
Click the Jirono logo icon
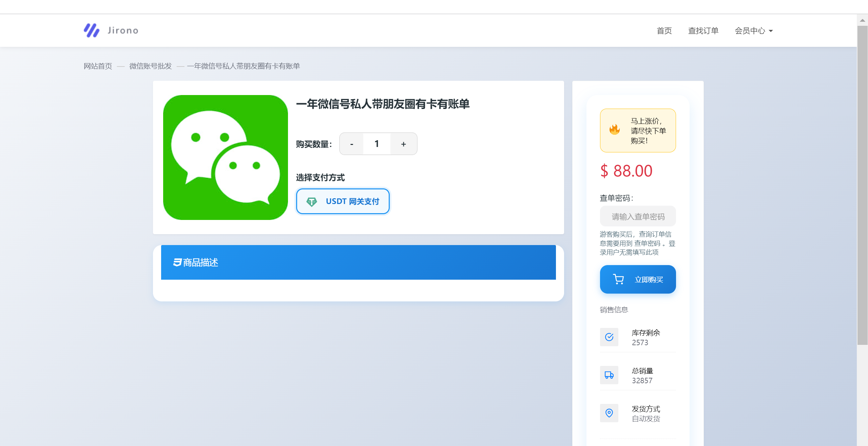pyautogui.click(x=92, y=31)
